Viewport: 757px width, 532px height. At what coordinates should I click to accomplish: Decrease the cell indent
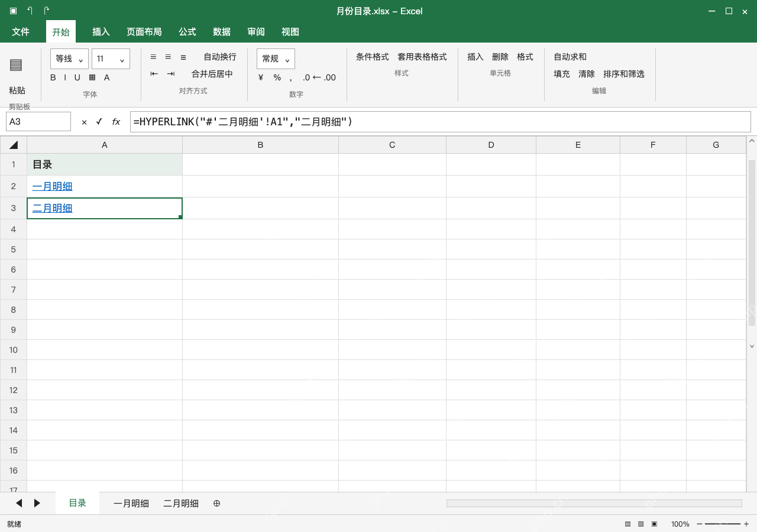[154, 74]
